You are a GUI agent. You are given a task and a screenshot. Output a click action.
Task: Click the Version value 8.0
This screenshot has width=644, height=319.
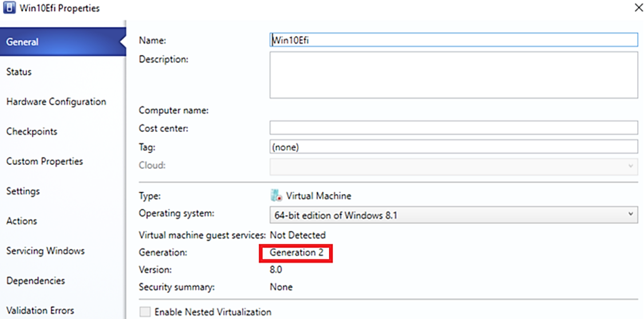click(276, 270)
